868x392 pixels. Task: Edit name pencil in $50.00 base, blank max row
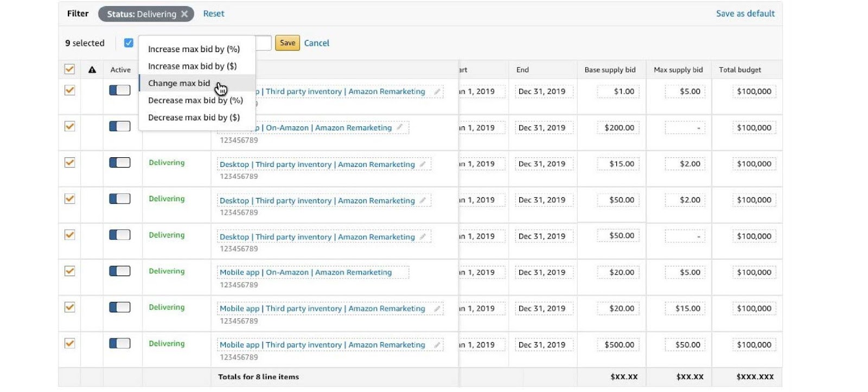pyautogui.click(x=423, y=236)
